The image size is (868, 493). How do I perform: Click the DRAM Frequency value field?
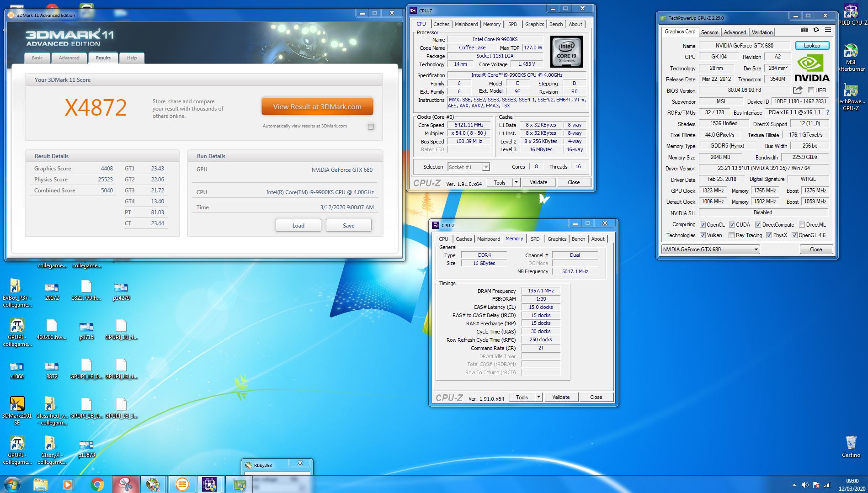coord(541,291)
